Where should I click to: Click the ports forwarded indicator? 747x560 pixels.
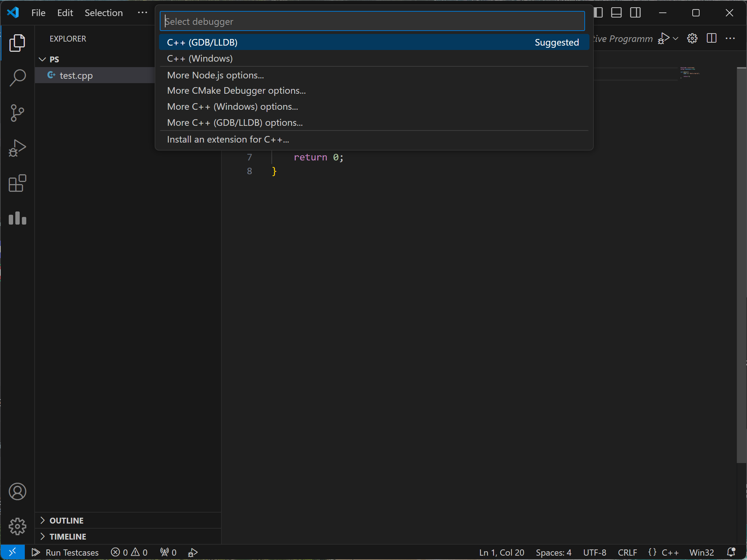[168, 552]
